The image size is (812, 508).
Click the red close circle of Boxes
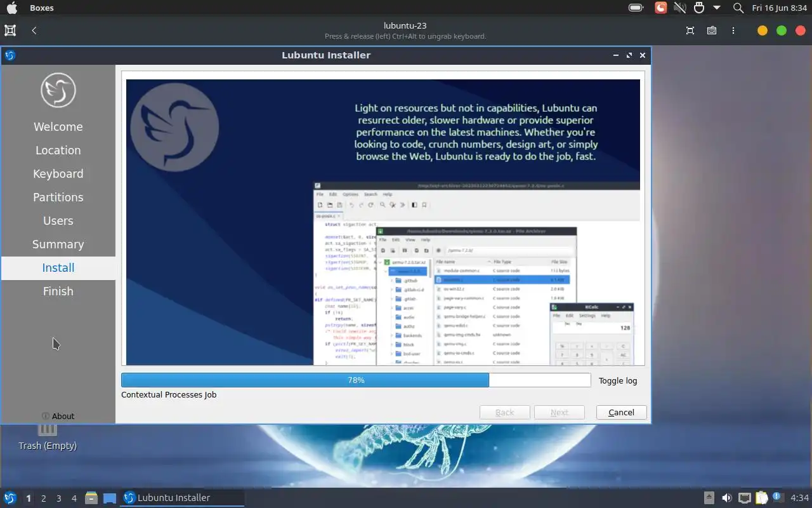[801, 30]
